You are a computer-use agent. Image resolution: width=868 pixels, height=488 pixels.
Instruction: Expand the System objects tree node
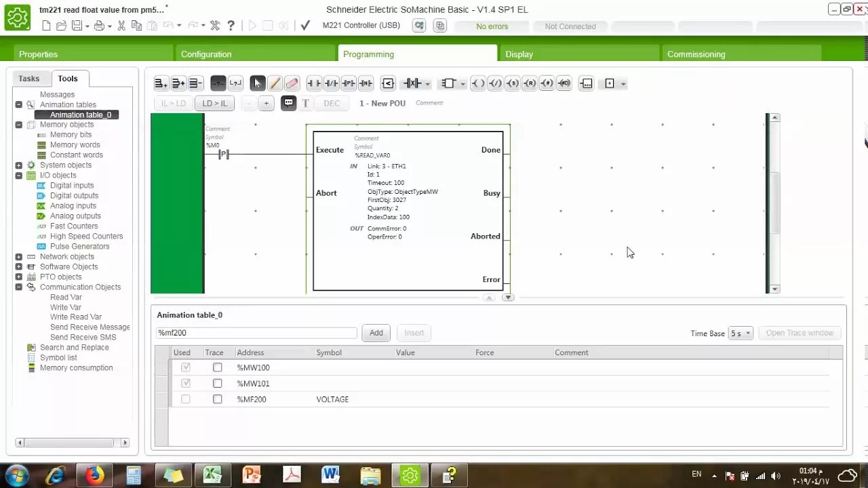19,165
